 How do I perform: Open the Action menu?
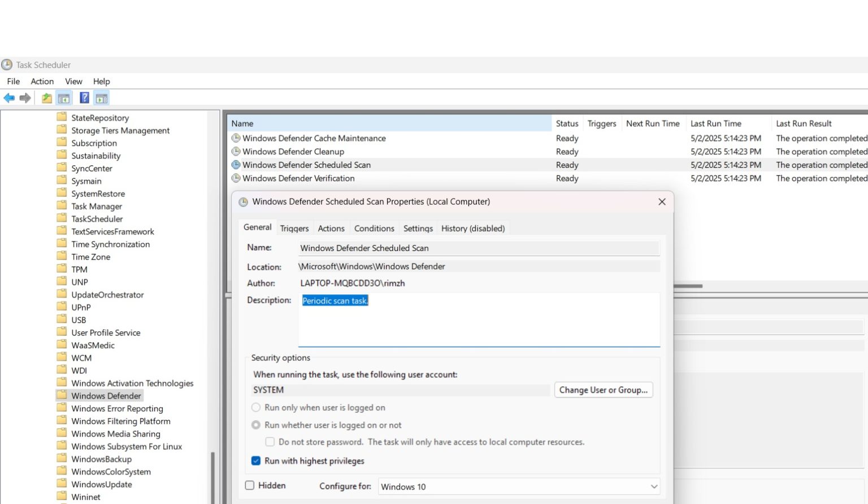click(x=42, y=81)
